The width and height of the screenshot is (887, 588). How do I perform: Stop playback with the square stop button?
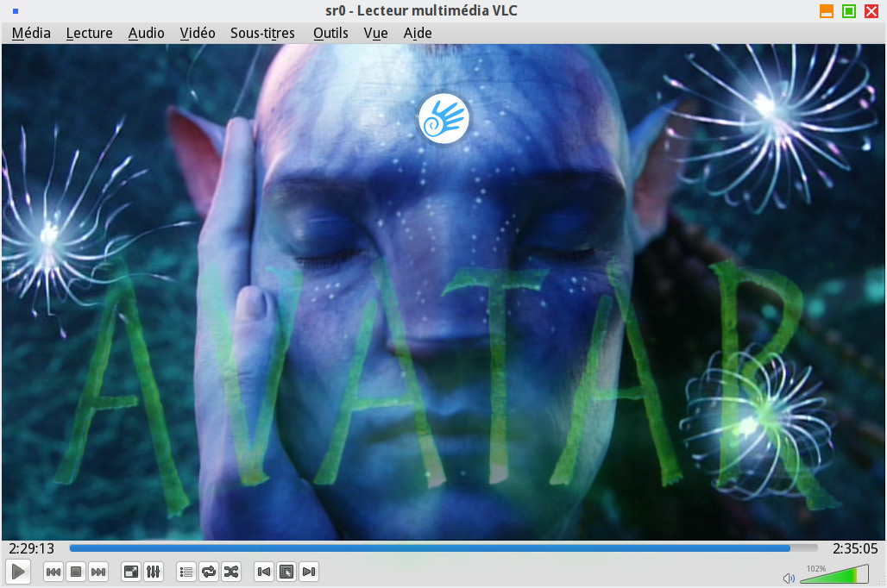[x=76, y=572]
